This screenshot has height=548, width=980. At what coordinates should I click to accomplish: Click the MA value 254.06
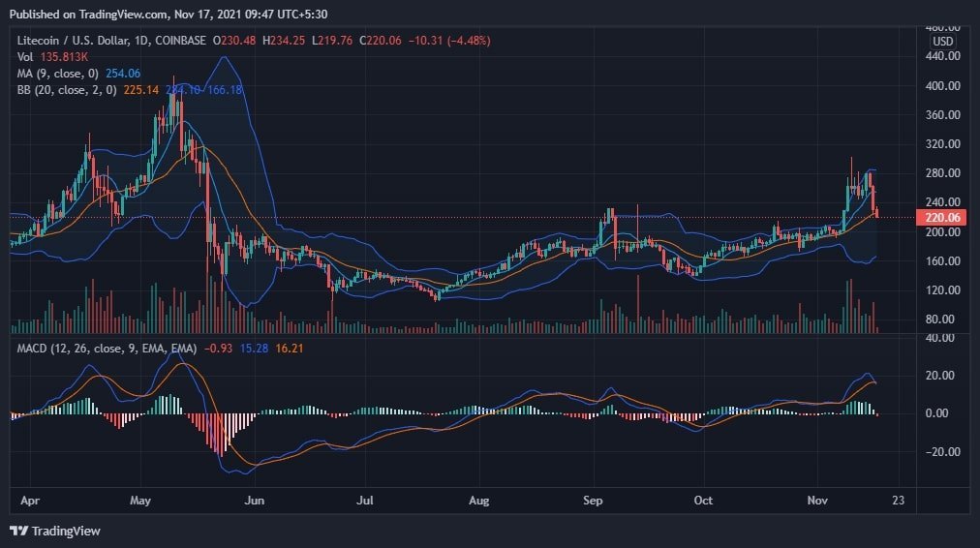pyautogui.click(x=122, y=74)
